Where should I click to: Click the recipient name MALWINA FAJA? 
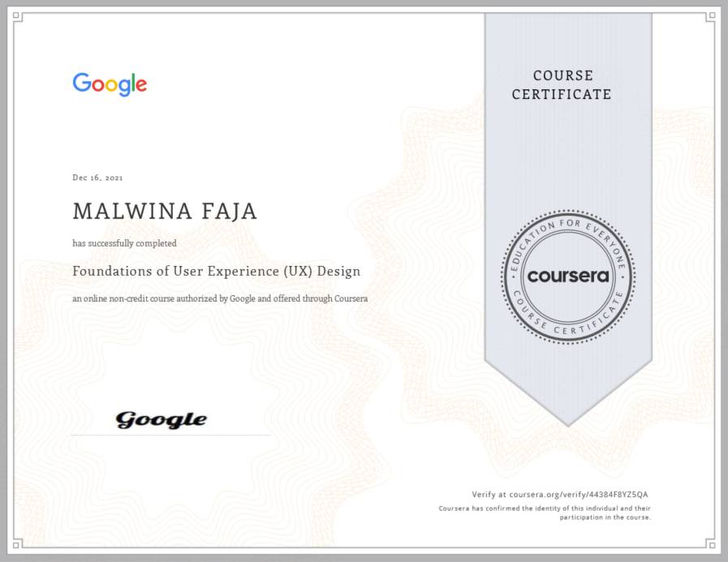(165, 212)
